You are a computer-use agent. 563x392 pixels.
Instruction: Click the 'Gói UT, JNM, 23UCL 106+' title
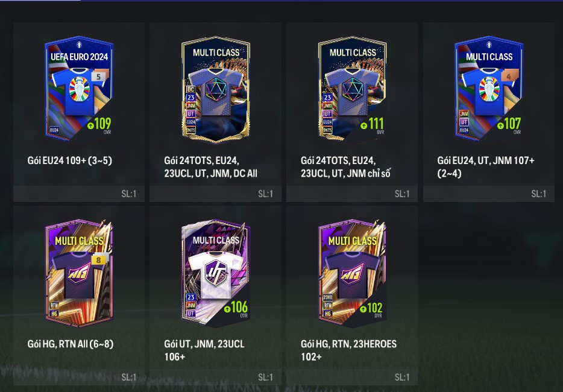(204, 350)
